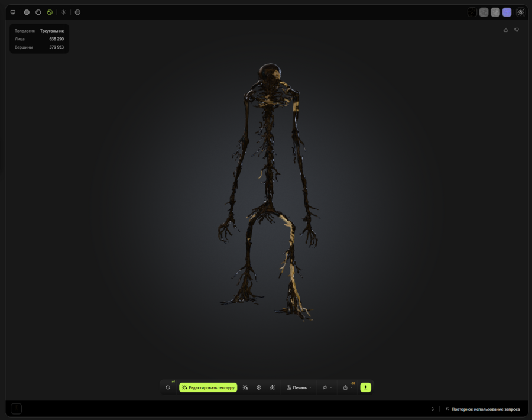Click the globe environment icon
This screenshot has height=420, width=532.
click(x=77, y=12)
